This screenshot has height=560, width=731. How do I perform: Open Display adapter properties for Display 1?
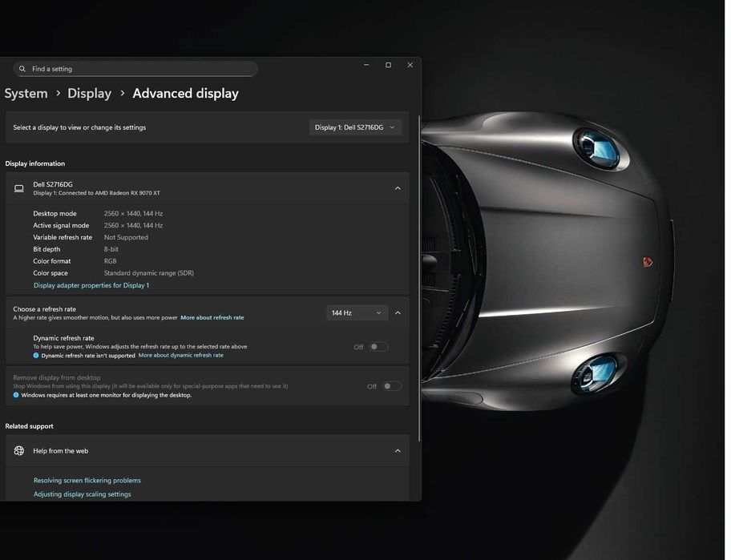click(x=91, y=285)
